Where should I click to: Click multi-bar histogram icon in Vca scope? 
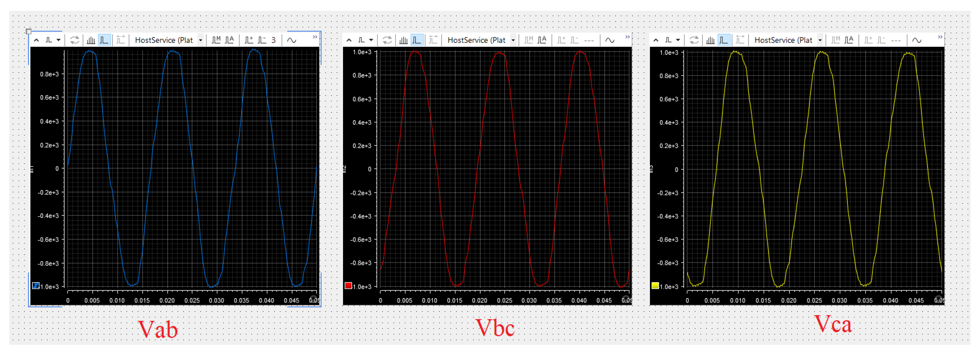tap(710, 40)
